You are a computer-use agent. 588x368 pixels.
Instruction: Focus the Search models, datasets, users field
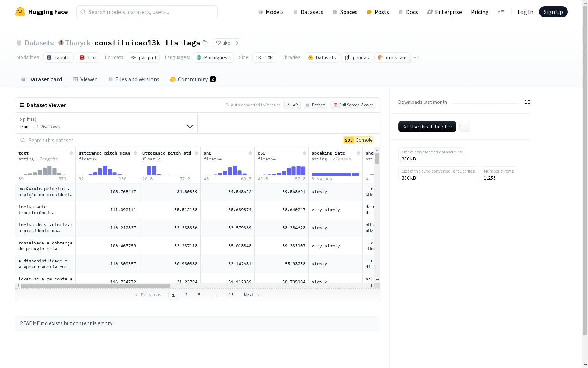[147, 12]
